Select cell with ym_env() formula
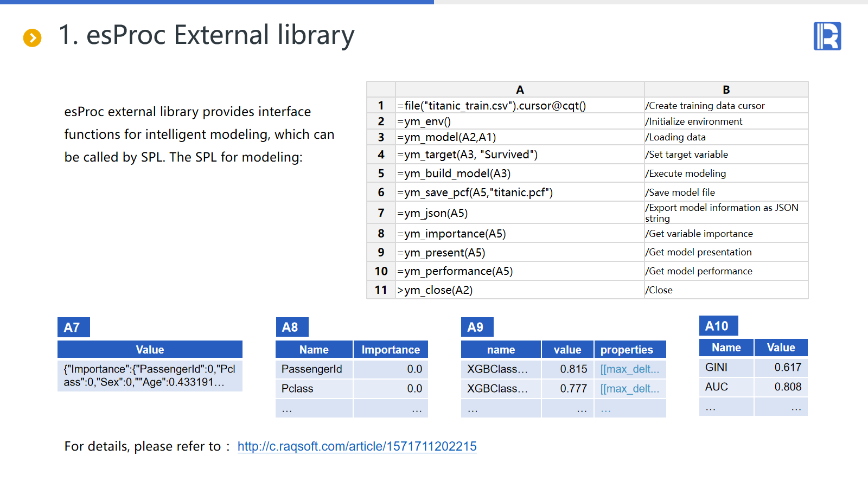Image resolution: width=868 pixels, height=488 pixels. click(x=520, y=121)
